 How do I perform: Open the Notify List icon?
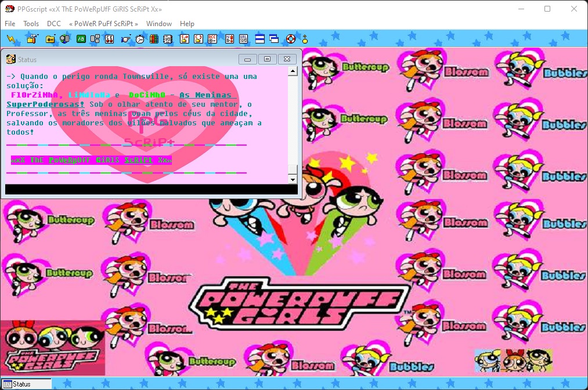229,39
